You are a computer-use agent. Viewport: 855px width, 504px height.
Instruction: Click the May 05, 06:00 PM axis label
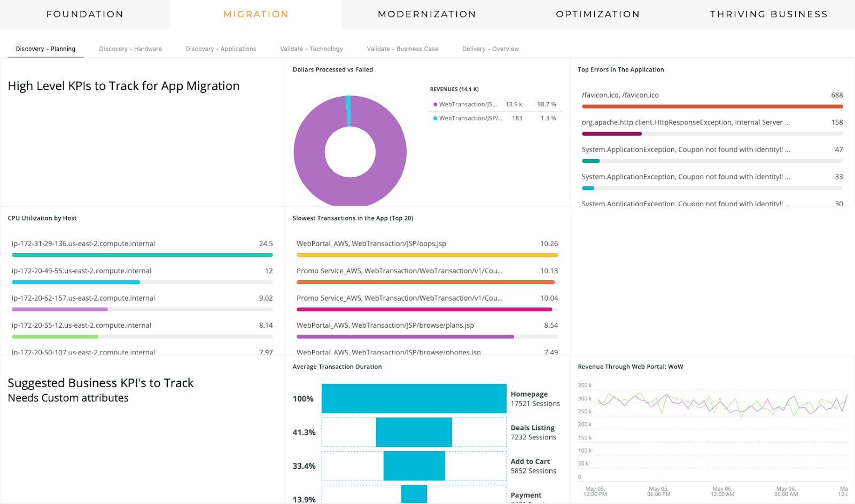659,491
